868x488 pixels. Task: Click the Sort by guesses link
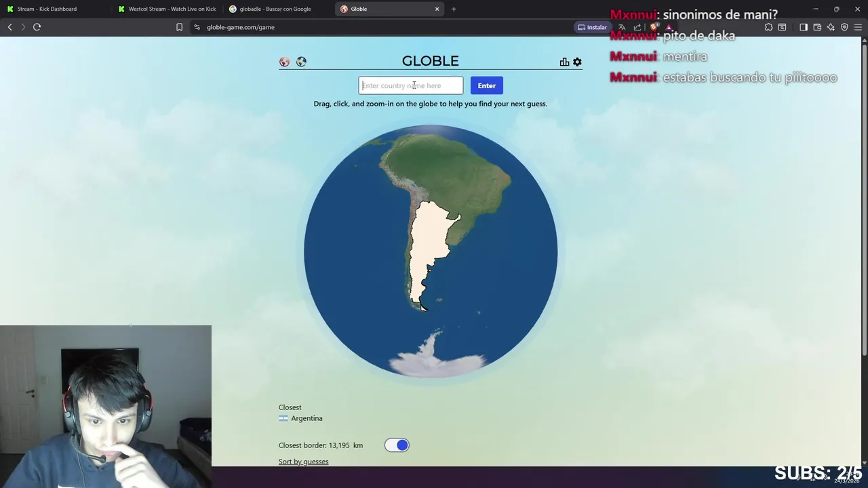(x=303, y=462)
